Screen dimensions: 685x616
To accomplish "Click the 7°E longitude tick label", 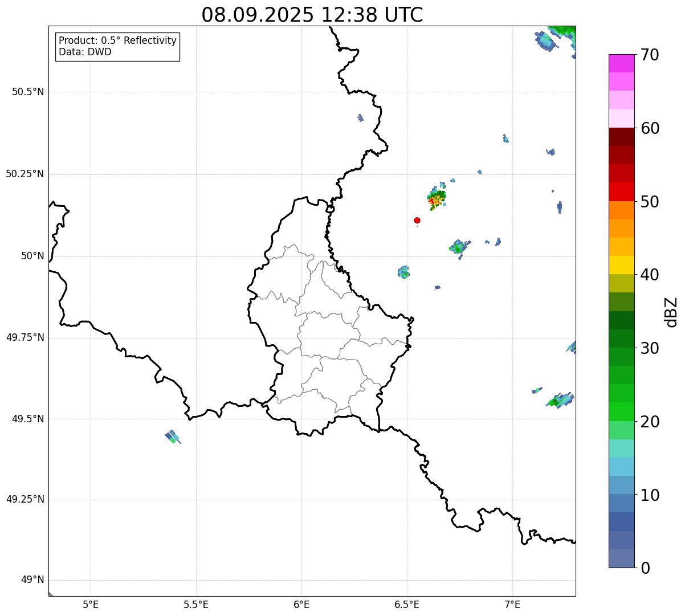I will 512,604.
